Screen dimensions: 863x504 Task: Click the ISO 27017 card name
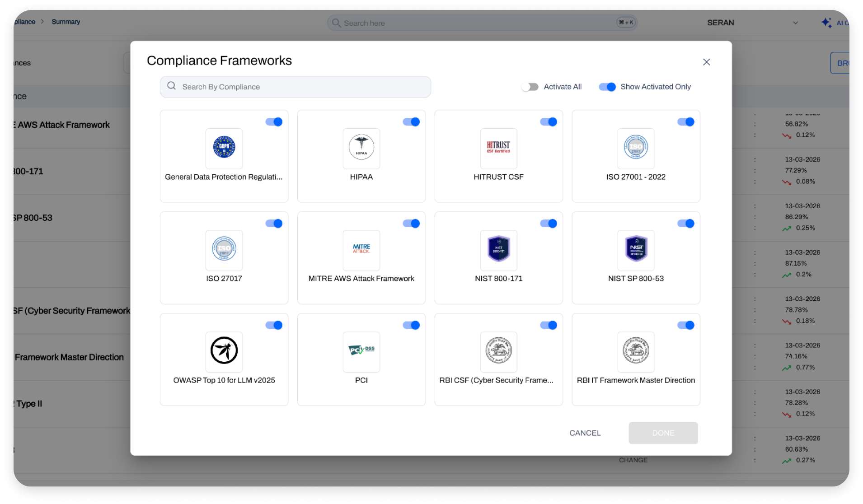coord(224,279)
